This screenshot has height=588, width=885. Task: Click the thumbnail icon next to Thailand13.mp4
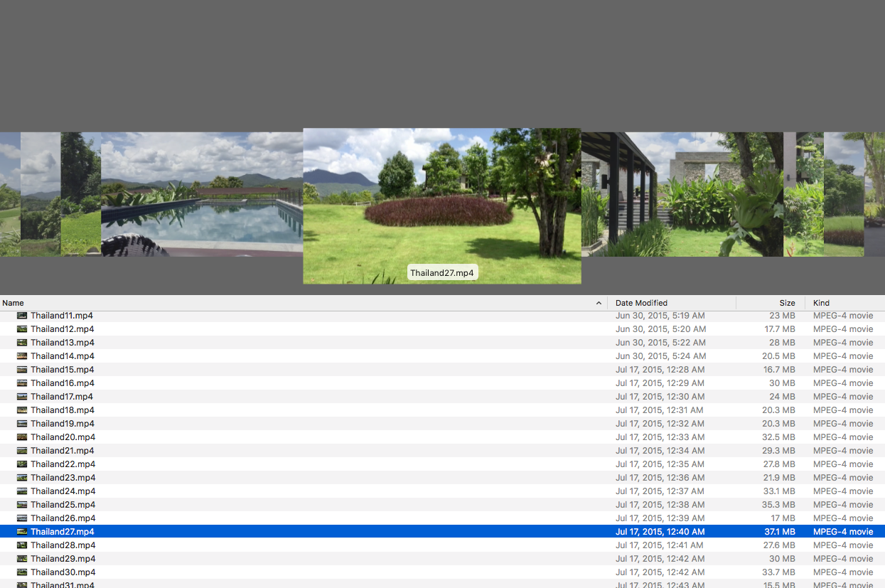[22, 343]
